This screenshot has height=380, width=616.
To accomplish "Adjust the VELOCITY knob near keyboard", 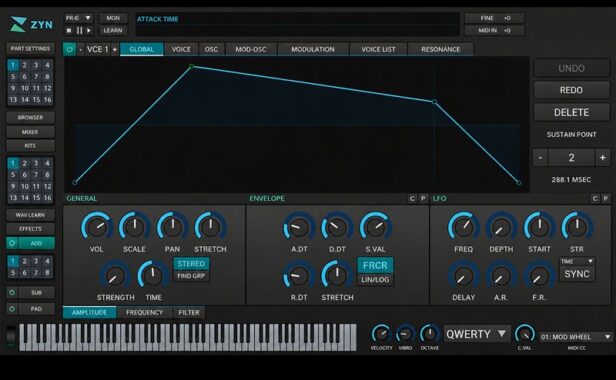I will coord(381,334).
